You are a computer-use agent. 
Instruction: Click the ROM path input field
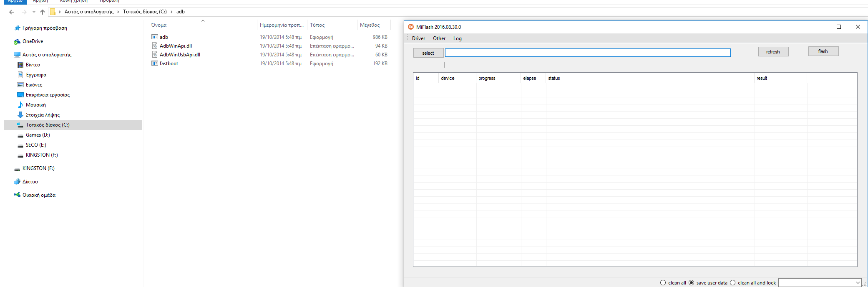[x=587, y=53]
